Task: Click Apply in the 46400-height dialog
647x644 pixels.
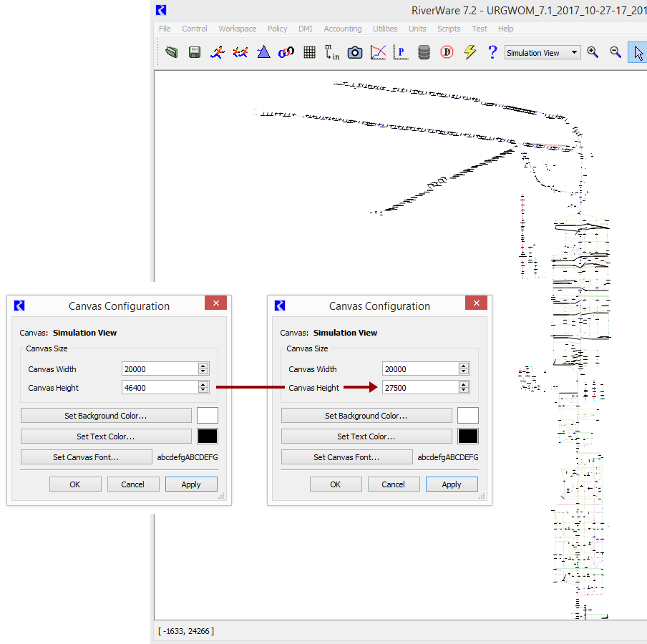Action: point(191,484)
